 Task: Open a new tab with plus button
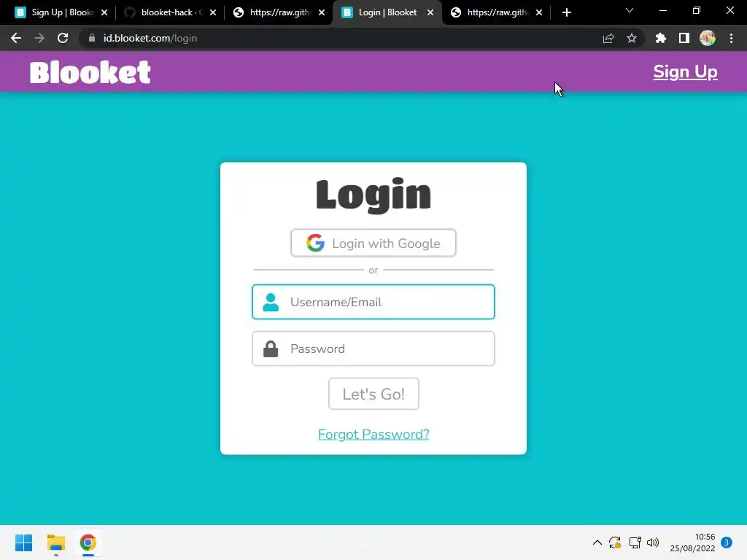point(566,12)
